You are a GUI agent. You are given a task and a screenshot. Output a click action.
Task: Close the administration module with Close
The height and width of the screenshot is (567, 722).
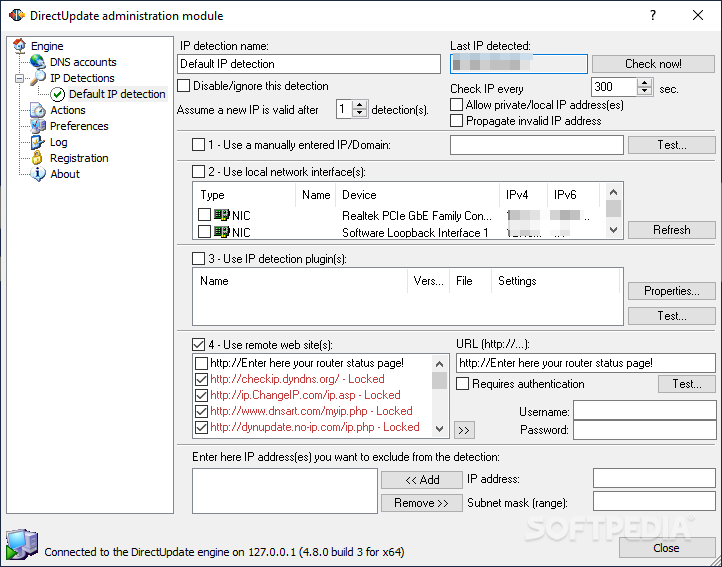click(666, 548)
